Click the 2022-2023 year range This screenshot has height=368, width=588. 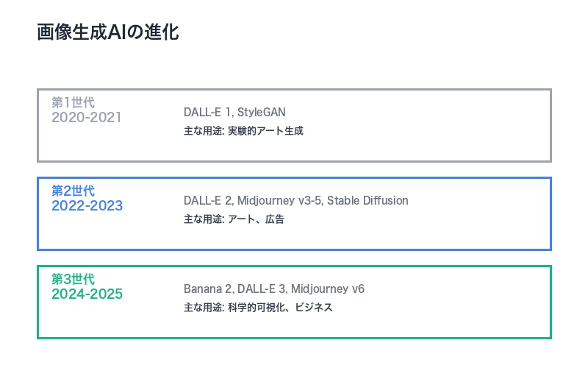click(87, 206)
